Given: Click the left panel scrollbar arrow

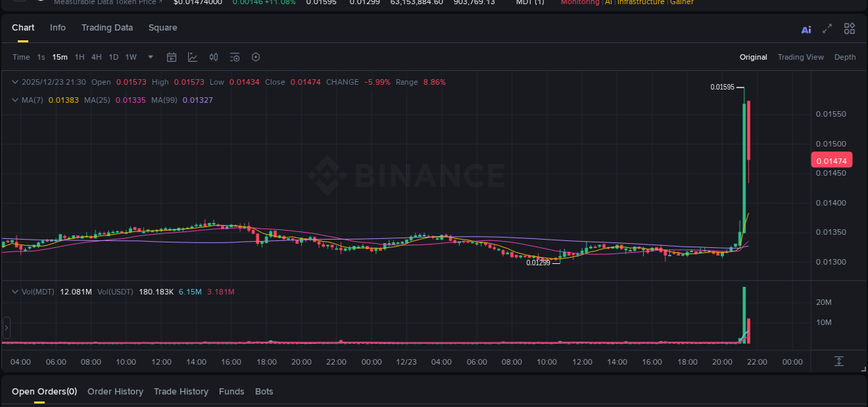Looking at the screenshot, I should tap(6, 328).
